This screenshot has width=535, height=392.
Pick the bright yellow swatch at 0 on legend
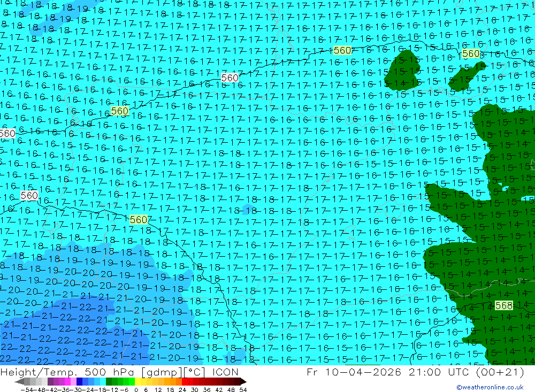coord(137,382)
